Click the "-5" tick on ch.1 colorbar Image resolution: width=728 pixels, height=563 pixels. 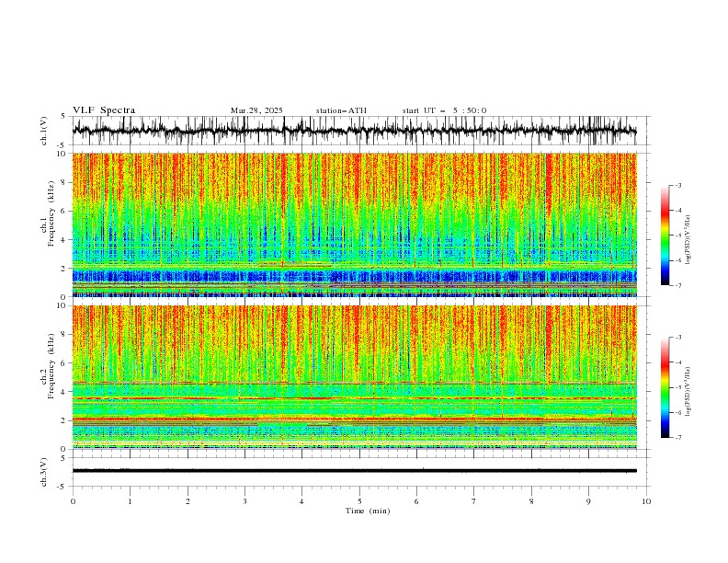point(678,236)
